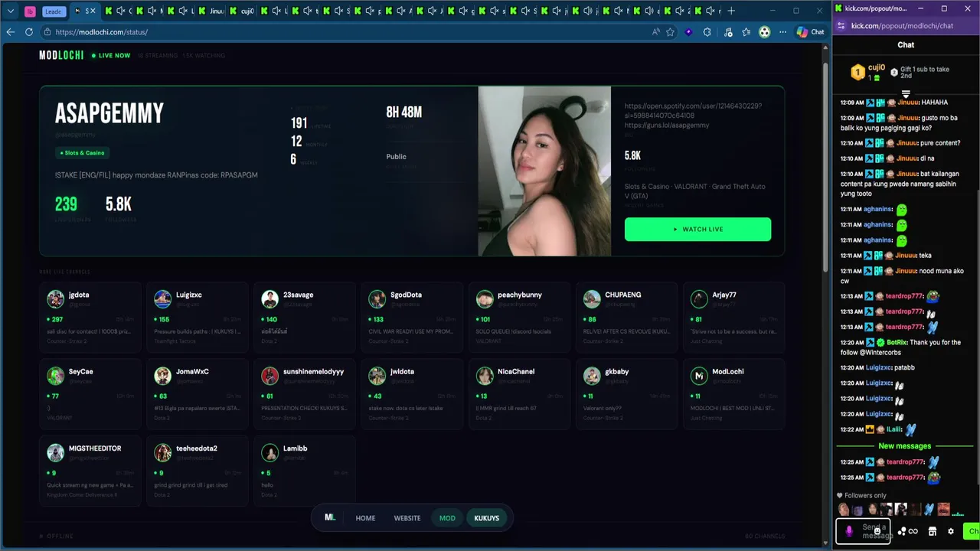The width and height of the screenshot is (980, 551).
Task: Click the green Chat send button
Action: 972,531
